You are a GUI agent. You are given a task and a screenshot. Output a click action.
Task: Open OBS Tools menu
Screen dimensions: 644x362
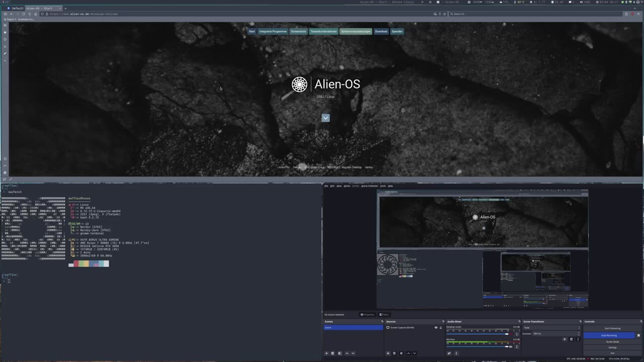[383, 186]
